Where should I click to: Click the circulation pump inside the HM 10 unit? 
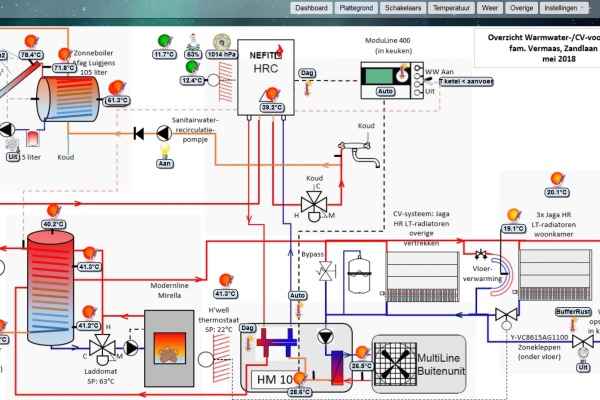pos(326,337)
